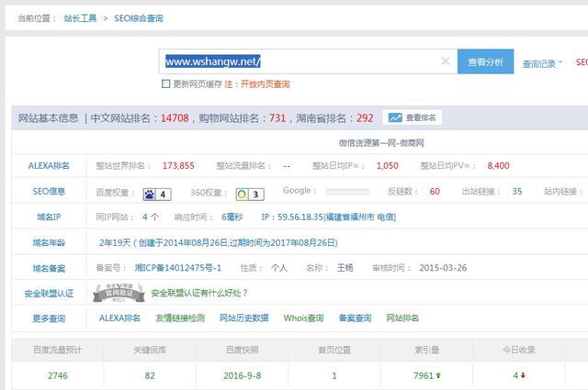Viewport: 588px width, 390px height.
Task: Click the SEO信息 row label
Action: pos(49,192)
